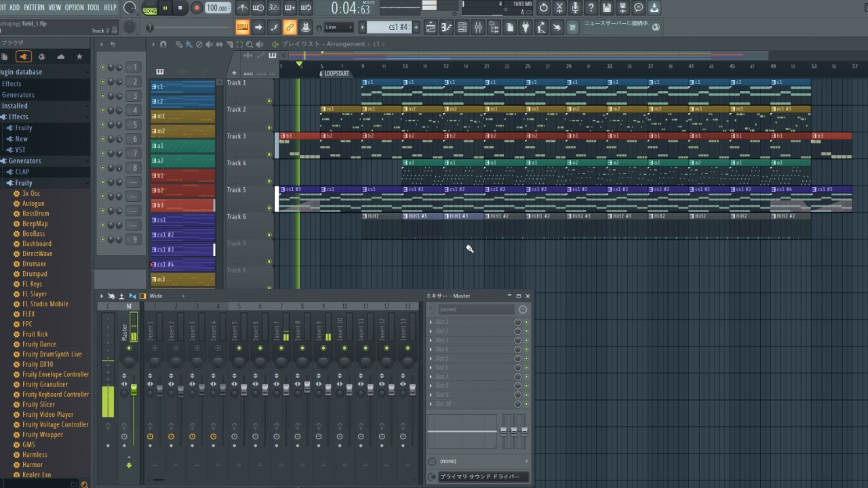Viewport: 868px width, 488px height.
Task: Toggle the Wait for input icon
Action: tap(258, 8)
